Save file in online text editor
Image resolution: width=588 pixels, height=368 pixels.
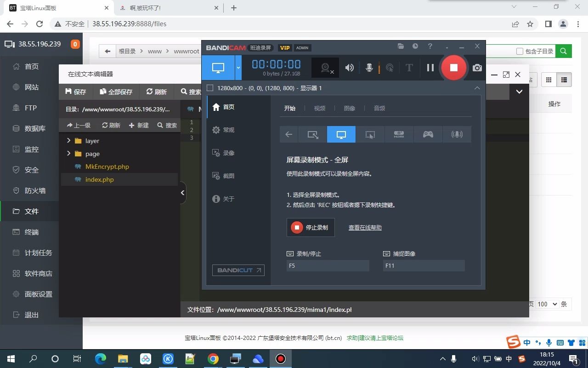tap(76, 92)
